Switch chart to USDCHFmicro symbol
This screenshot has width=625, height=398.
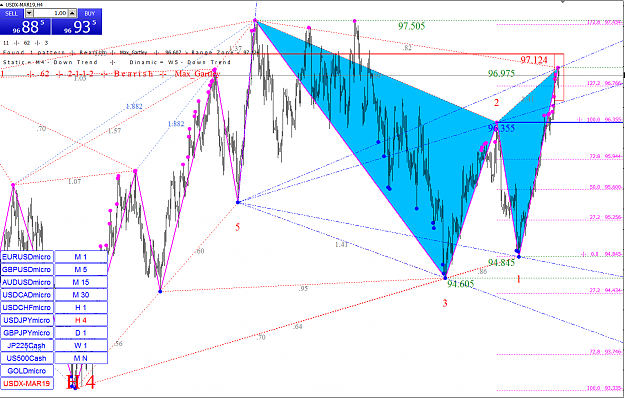tap(27, 308)
